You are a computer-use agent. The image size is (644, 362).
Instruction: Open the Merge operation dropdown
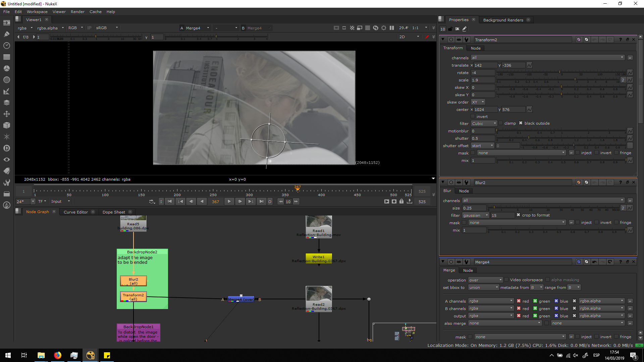485,280
